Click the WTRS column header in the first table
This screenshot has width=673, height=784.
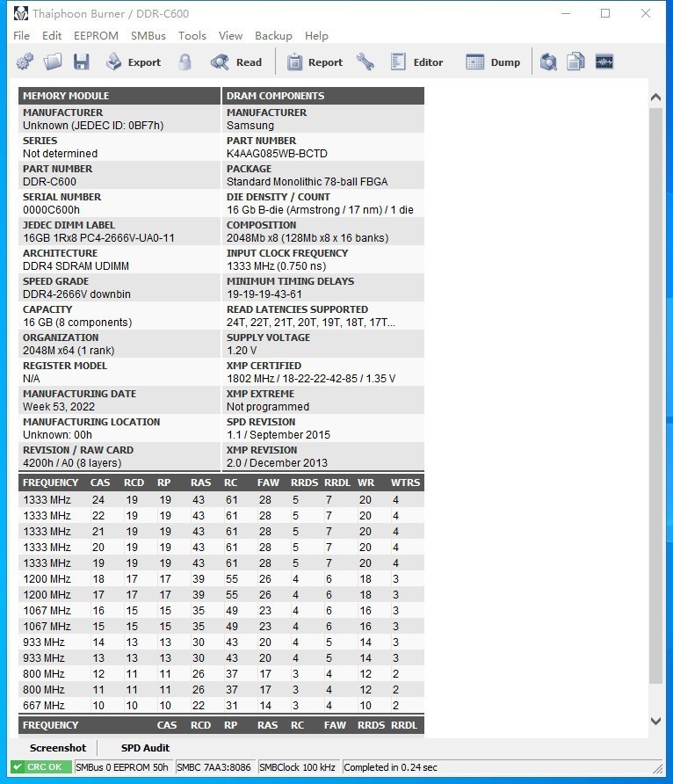tap(405, 483)
